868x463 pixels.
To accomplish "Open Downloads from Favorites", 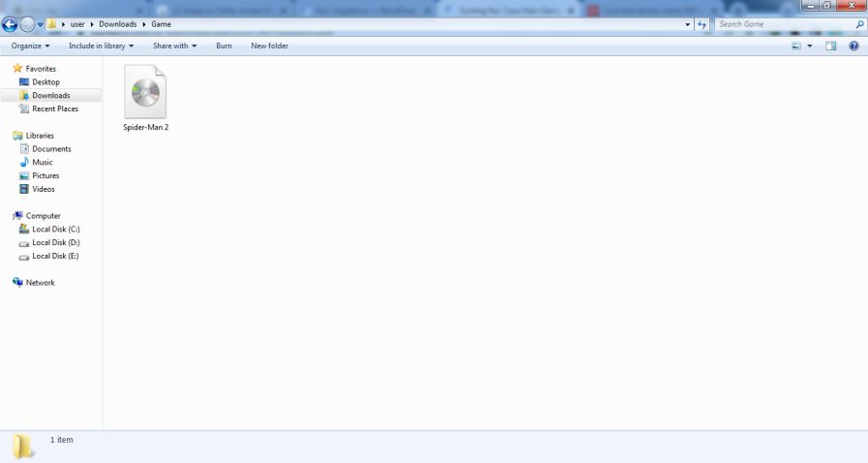I will coord(51,95).
